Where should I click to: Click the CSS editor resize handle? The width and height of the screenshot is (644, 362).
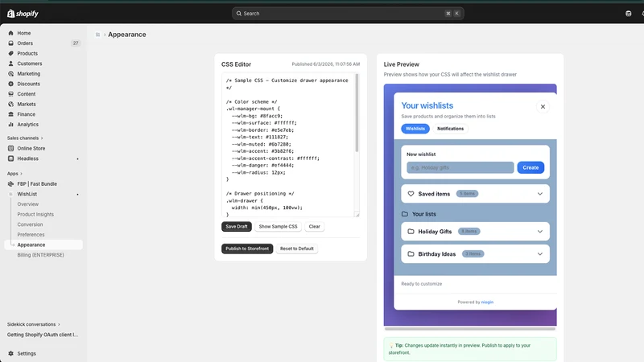pyautogui.click(x=357, y=215)
